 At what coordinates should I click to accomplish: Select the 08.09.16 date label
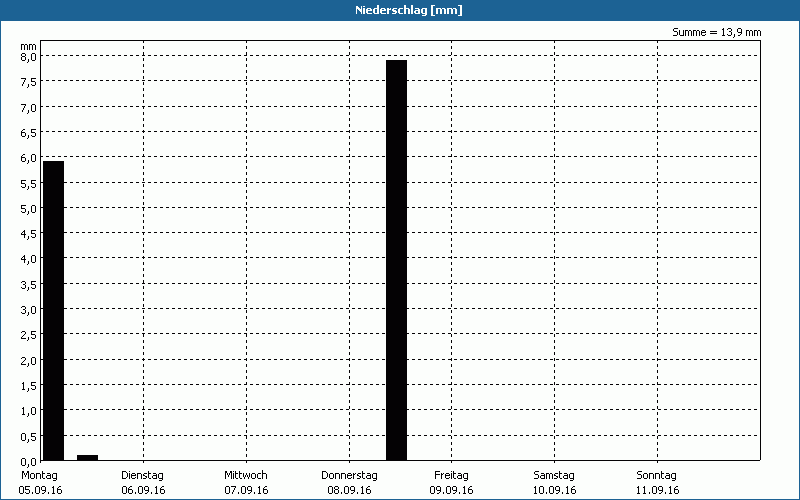point(349,490)
